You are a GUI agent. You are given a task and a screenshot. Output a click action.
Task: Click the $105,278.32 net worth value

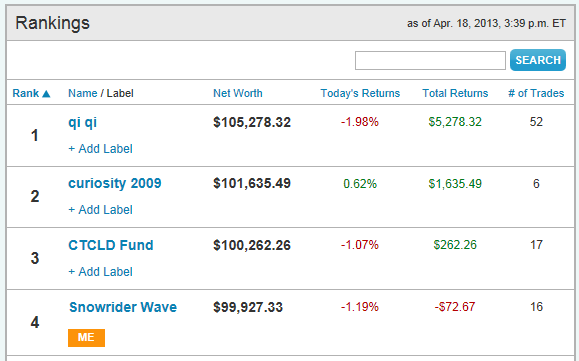[252, 122]
